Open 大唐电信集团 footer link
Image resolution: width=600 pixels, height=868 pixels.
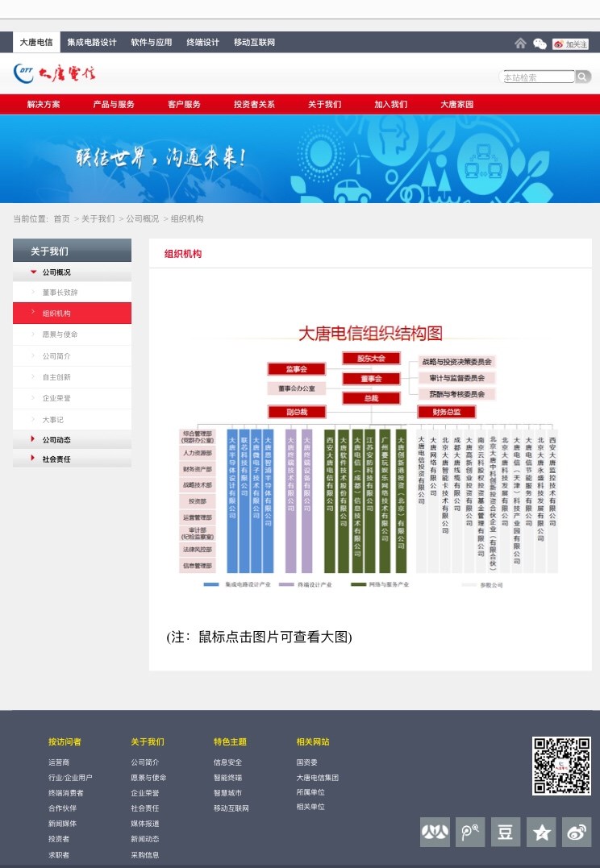coord(318,777)
